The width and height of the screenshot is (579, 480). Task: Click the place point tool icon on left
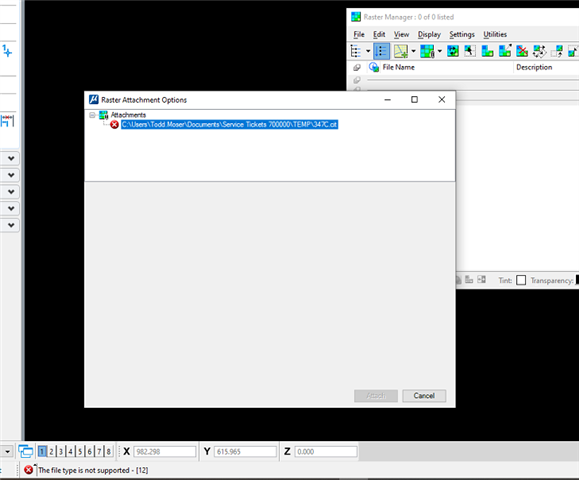coord(7,51)
